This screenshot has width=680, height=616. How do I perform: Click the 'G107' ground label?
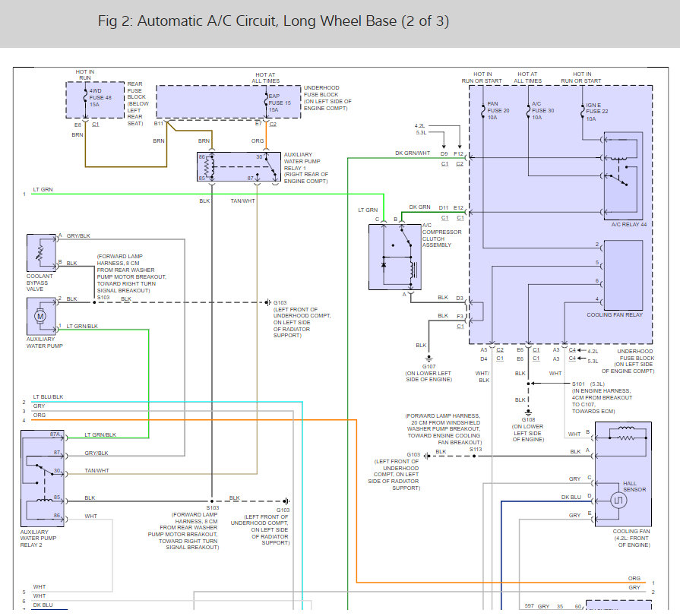429,366
